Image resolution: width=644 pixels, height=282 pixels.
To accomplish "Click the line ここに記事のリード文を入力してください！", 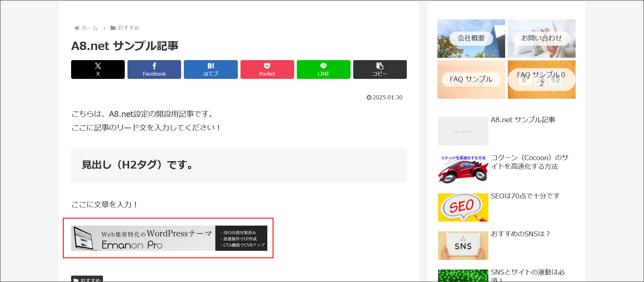I will (x=146, y=128).
